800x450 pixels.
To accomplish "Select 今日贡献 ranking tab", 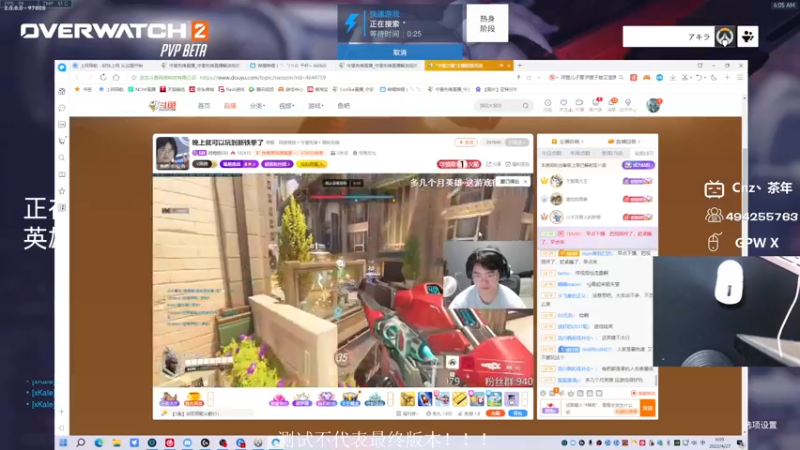I will click(x=552, y=153).
